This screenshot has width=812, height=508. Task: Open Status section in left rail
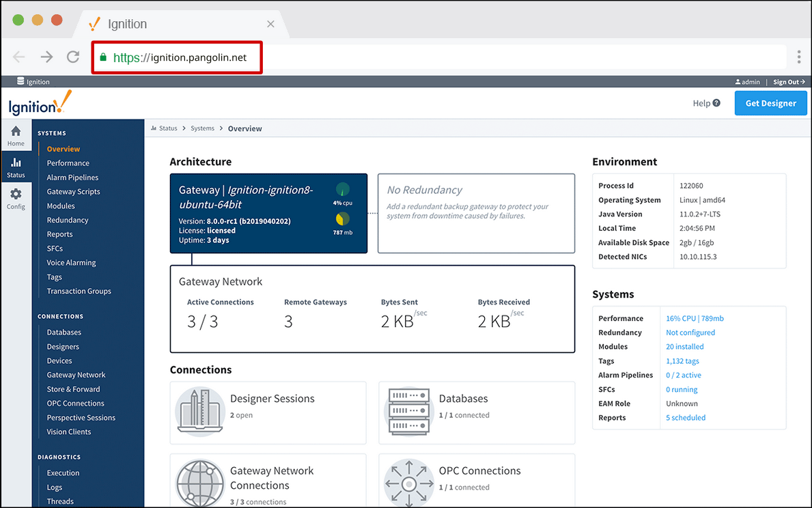click(x=16, y=168)
